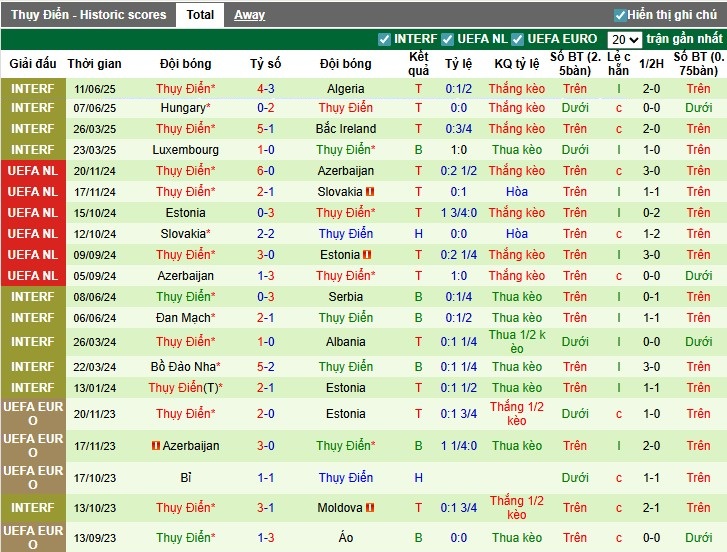The image size is (727, 552).
Task: Click date 26/03/25
Action: tap(95, 129)
